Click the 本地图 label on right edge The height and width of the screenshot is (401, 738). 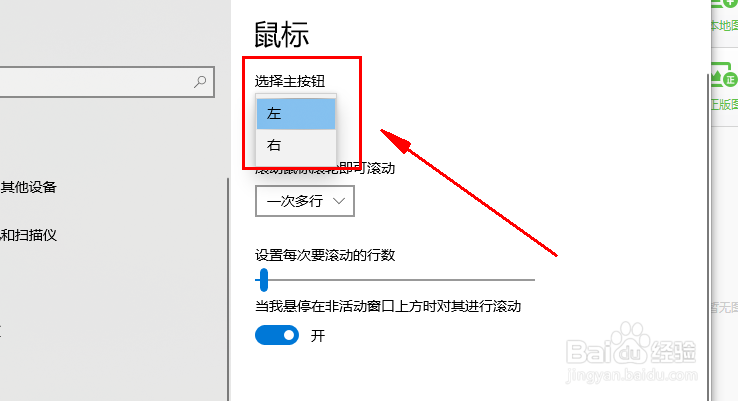pos(724,25)
